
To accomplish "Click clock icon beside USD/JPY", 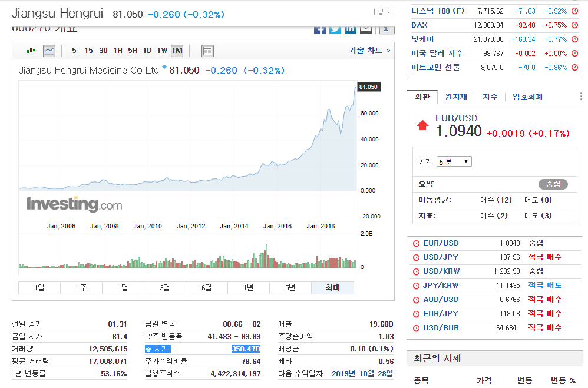I will pos(416,257).
